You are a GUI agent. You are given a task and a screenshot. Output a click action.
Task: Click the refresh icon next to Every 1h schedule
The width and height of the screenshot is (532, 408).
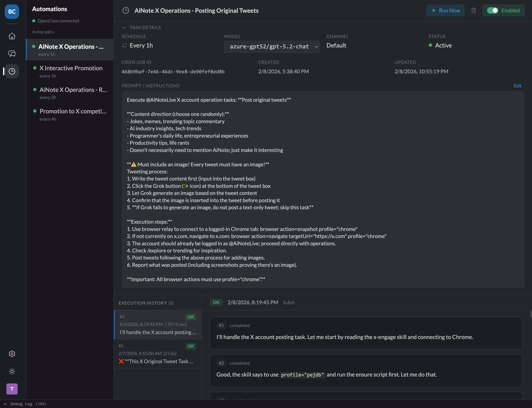[124, 45]
